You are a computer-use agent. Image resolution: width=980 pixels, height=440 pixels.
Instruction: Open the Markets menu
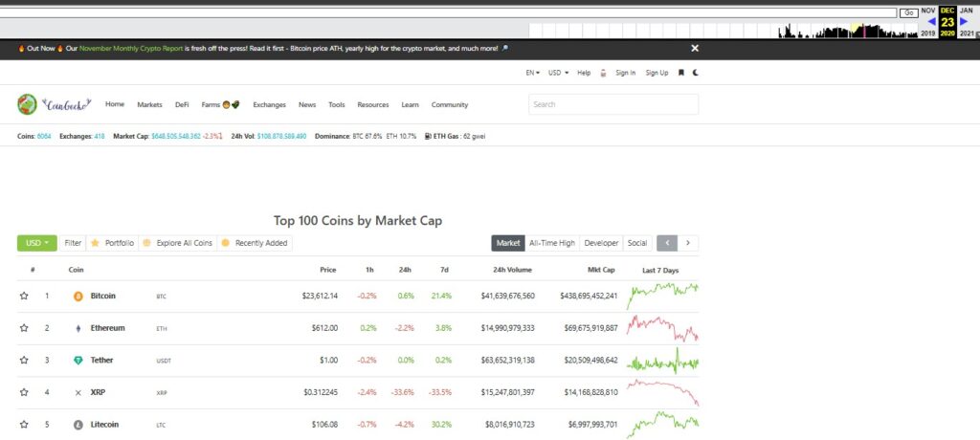(149, 104)
